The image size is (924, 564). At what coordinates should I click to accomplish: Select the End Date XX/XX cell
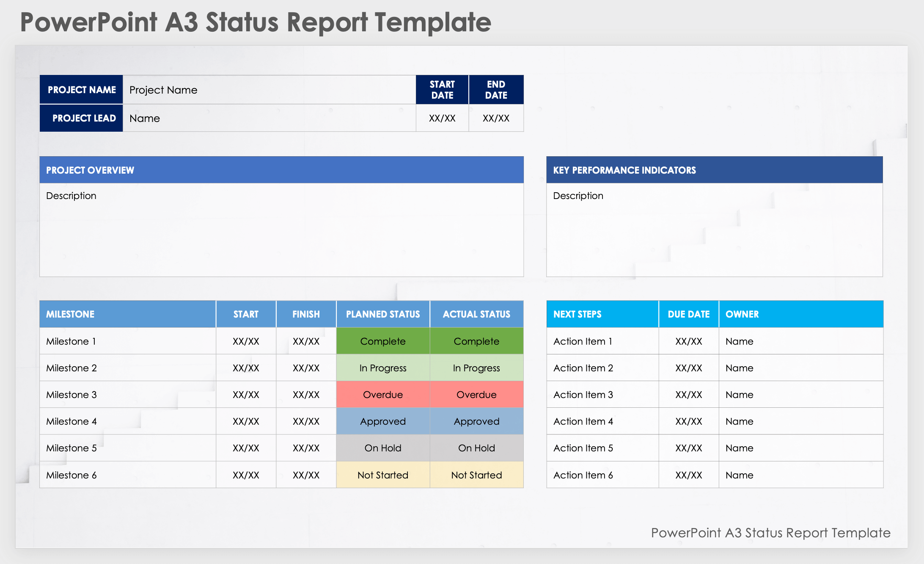tap(496, 118)
